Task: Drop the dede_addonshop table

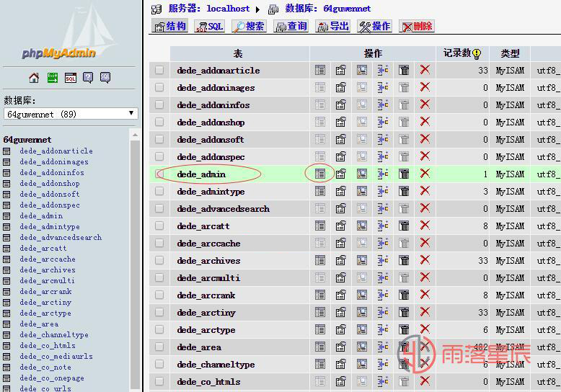Action: [425, 122]
